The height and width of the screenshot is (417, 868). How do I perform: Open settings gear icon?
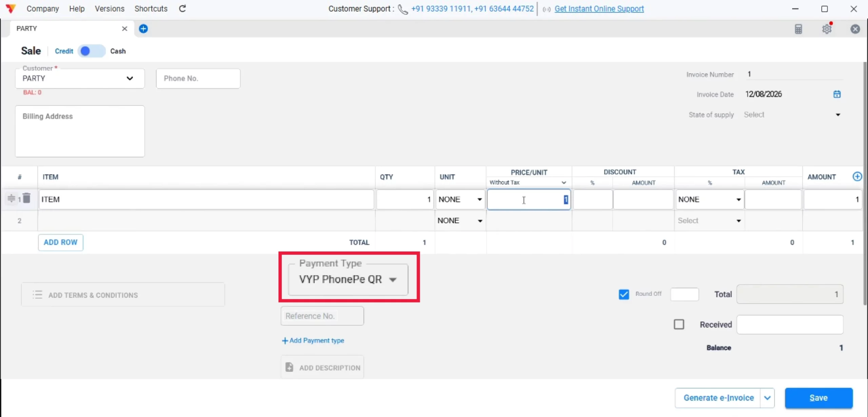tap(827, 29)
